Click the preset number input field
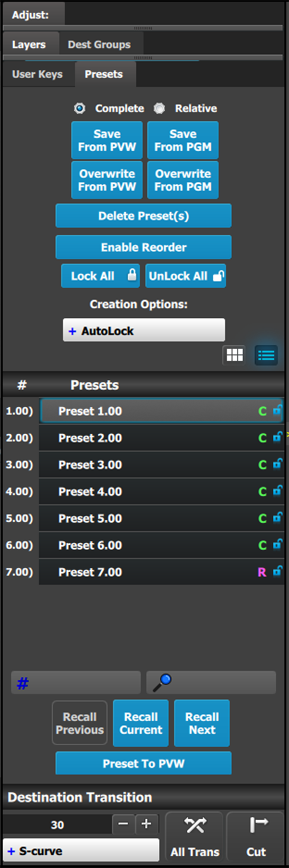This screenshot has width=289, height=868. (x=76, y=682)
